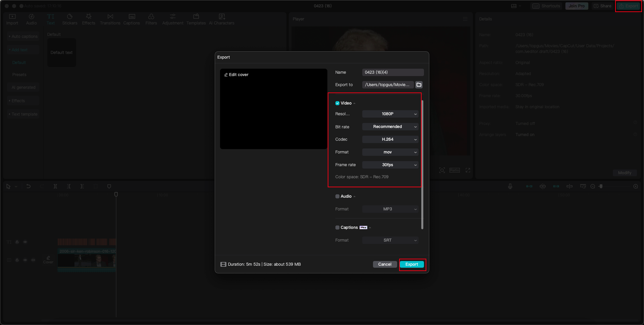
Task: Switch to the Templates tab
Action: point(196,19)
